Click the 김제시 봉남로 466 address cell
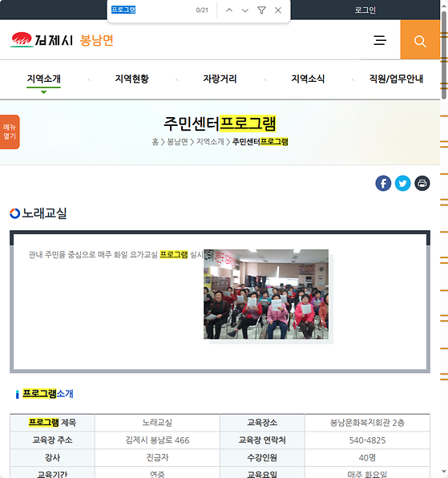 (x=157, y=440)
